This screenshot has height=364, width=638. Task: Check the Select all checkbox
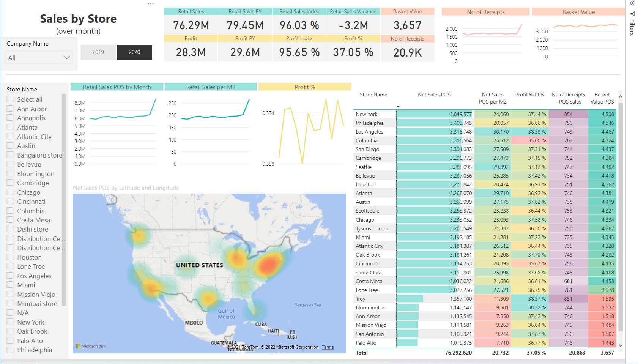pos(10,99)
